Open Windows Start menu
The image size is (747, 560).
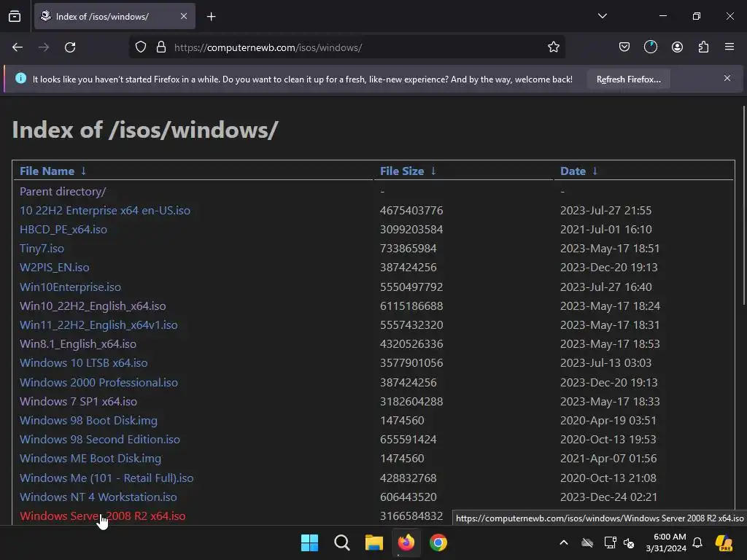309,542
